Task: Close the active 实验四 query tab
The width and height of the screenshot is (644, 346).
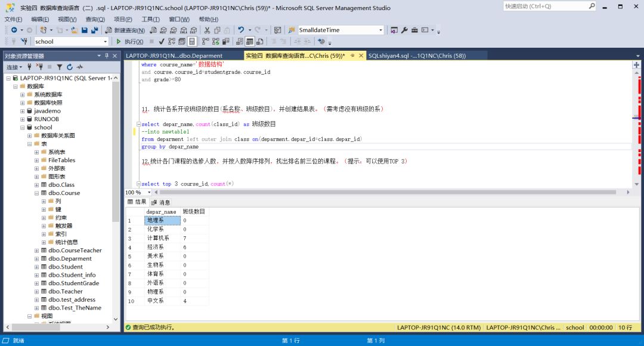Action: [x=361, y=55]
